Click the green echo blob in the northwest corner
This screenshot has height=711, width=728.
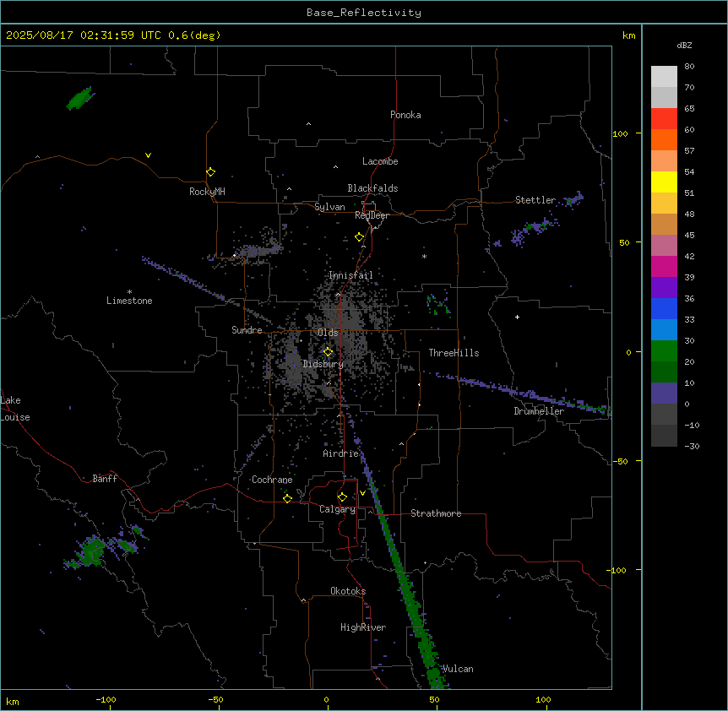(x=80, y=98)
